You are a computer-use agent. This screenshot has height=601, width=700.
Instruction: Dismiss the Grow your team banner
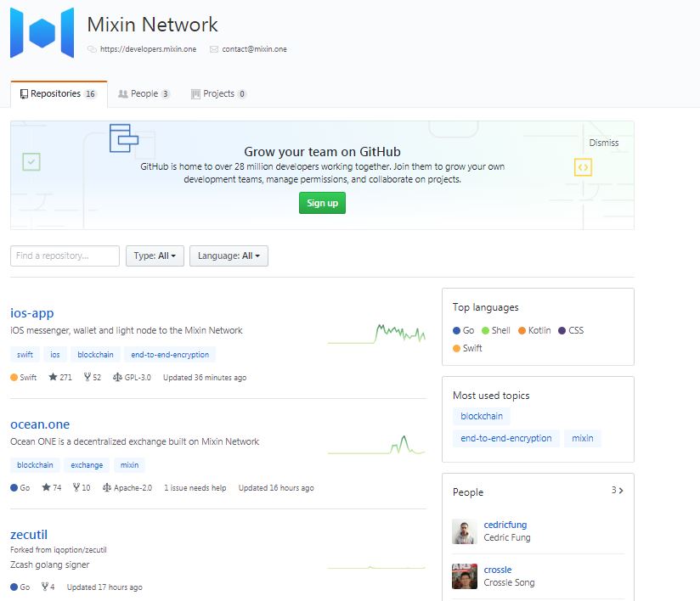[603, 143]
